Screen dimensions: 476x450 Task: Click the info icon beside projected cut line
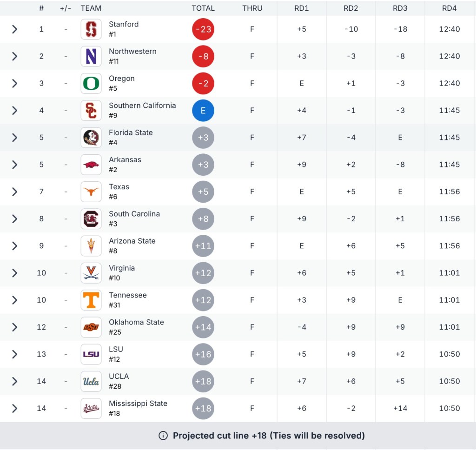(163, 436)
